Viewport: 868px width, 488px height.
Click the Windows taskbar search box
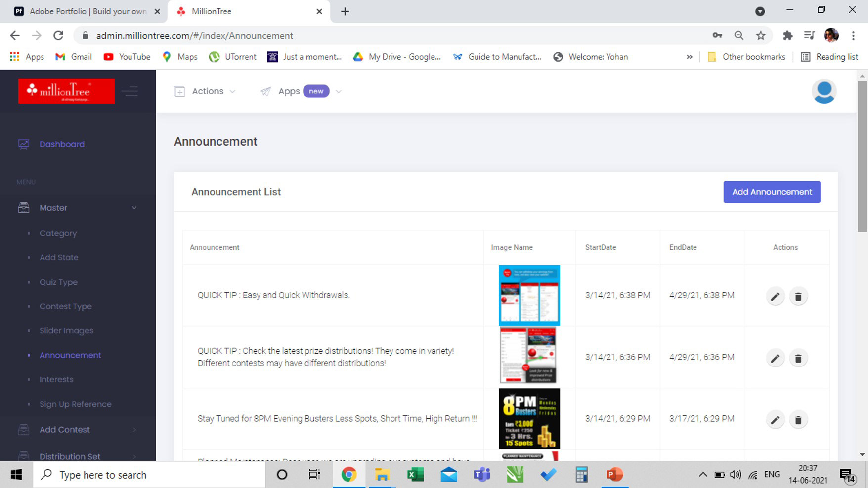[149, 475]
